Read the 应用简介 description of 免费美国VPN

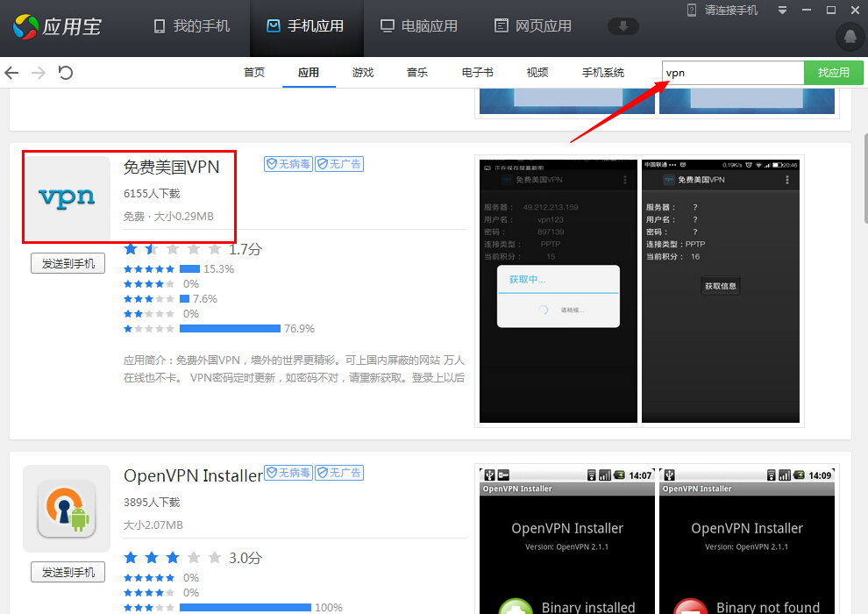coord(294,368)
